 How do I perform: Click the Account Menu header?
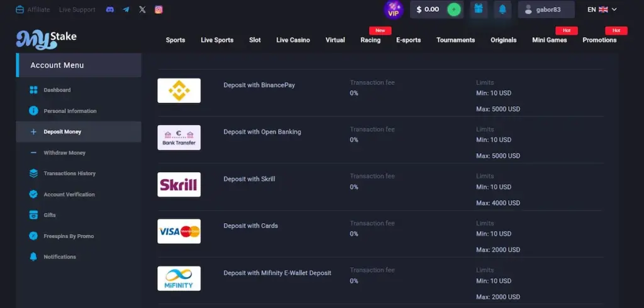(x=79, y=65)
